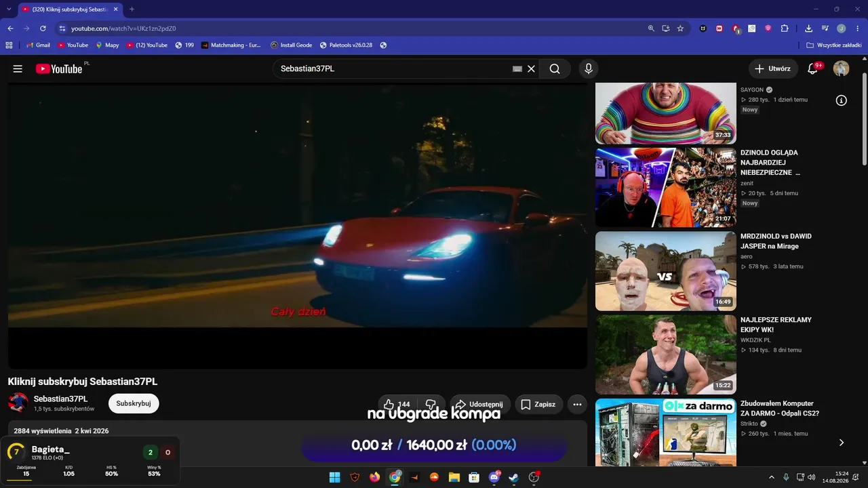Open Steam from the taskbar
This screenshot has height=488, width=868.
pyautogui.click(x=513, y=477)
